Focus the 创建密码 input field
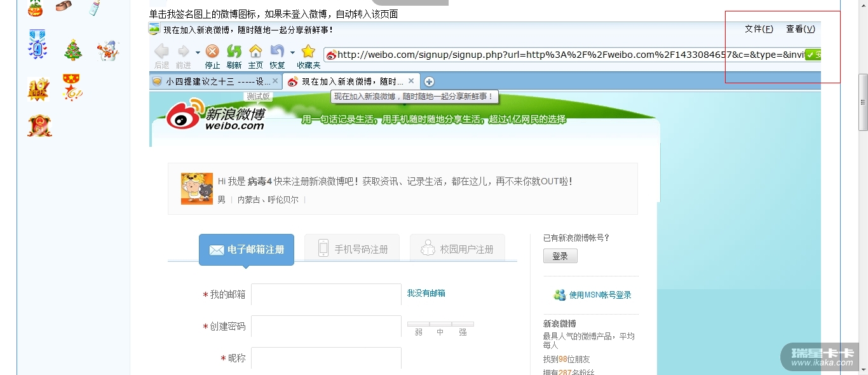 tap(327, 326)
